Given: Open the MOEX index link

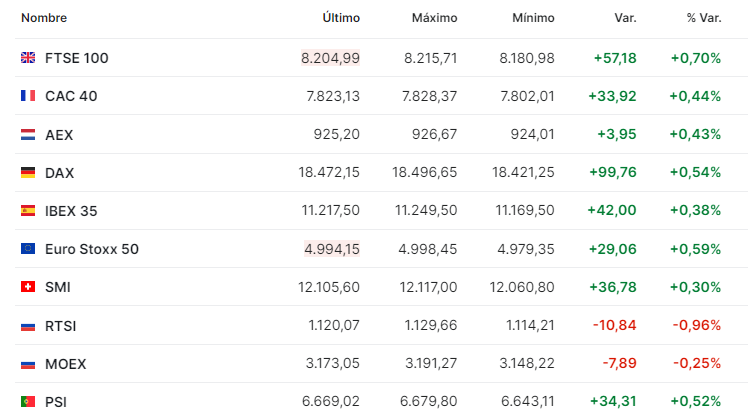Looking at the screenshot, I should (x=65, y=364).
